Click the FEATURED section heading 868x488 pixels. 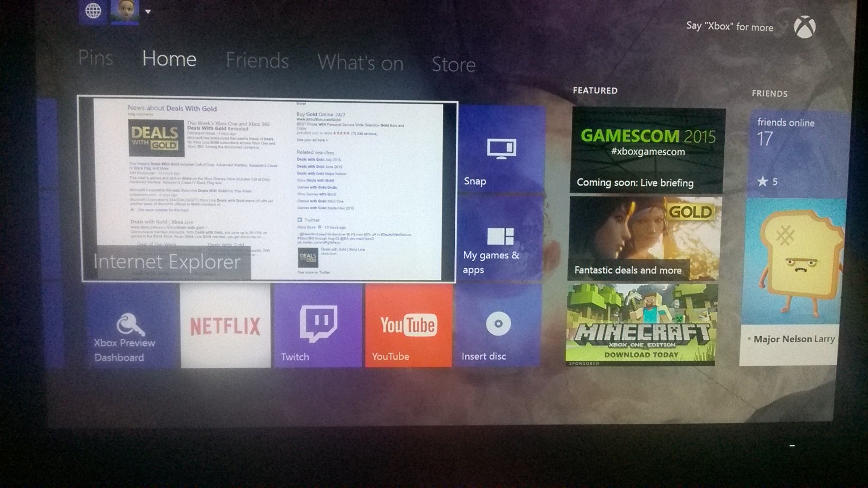595,90
